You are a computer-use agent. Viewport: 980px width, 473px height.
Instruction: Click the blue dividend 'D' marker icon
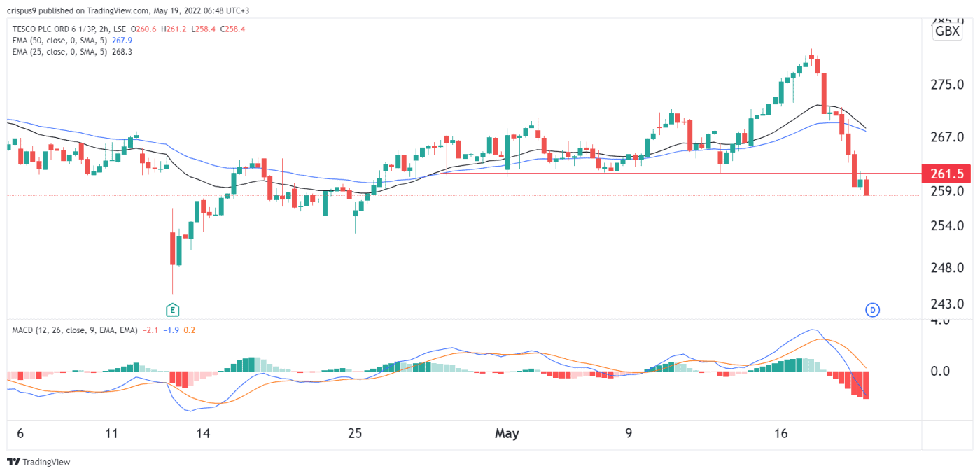click(x=872, y=309)
